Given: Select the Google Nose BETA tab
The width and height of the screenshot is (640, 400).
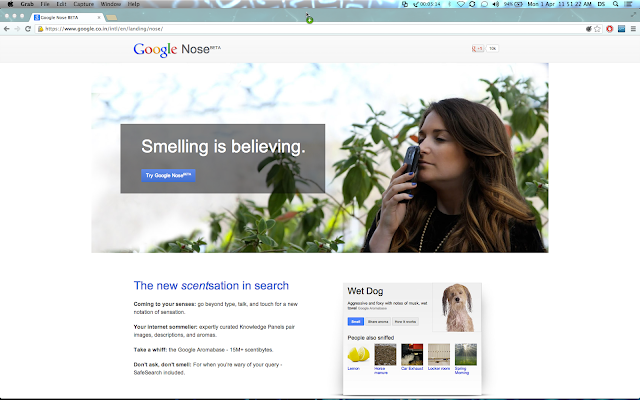Looking at the screenshot, I should [x=65, y=18].
